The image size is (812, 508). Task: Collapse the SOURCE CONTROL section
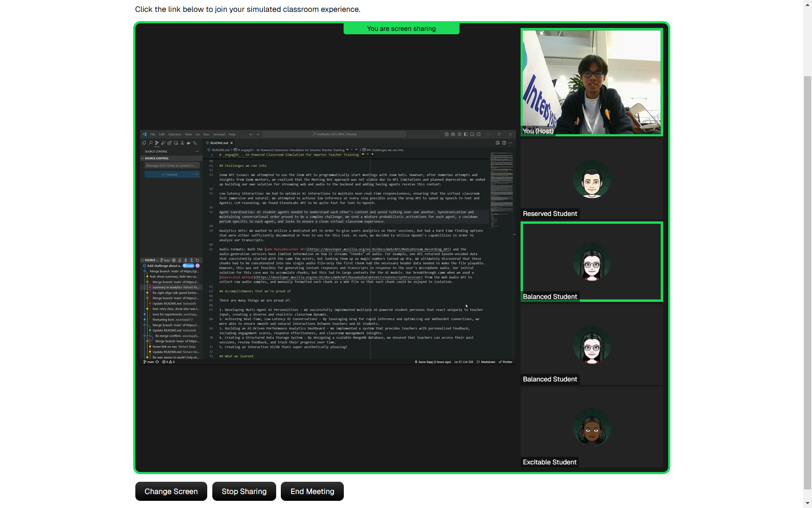tap(143, 158)
